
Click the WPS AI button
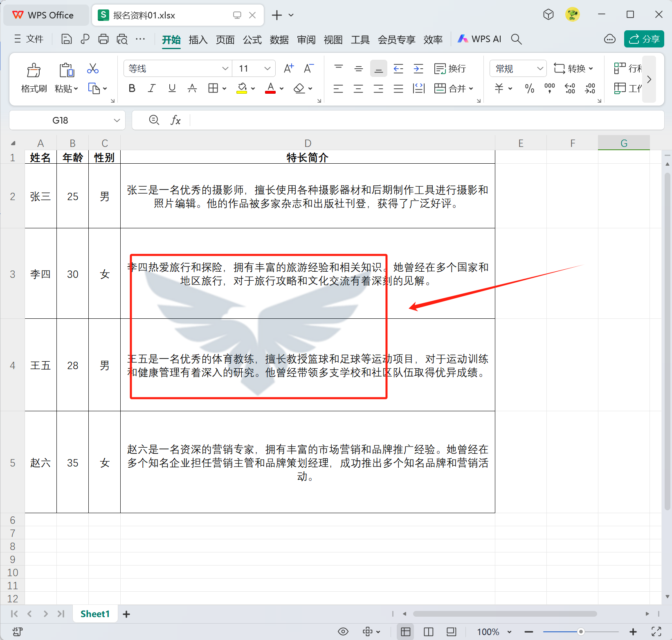click(x=479, y=39)
